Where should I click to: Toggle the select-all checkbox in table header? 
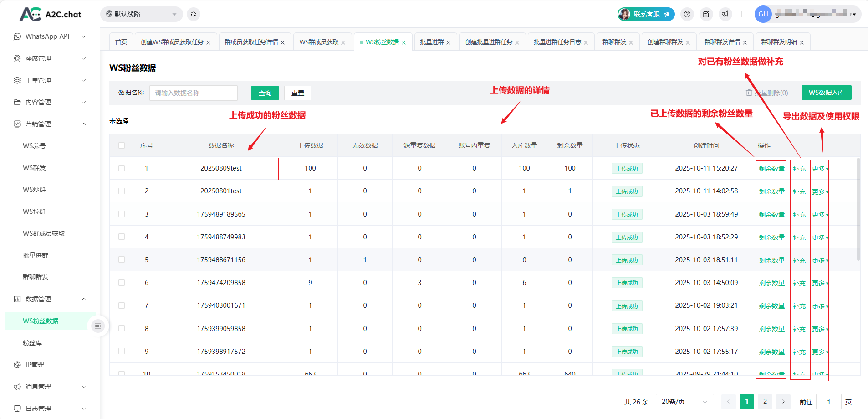(x=122, y=145)
